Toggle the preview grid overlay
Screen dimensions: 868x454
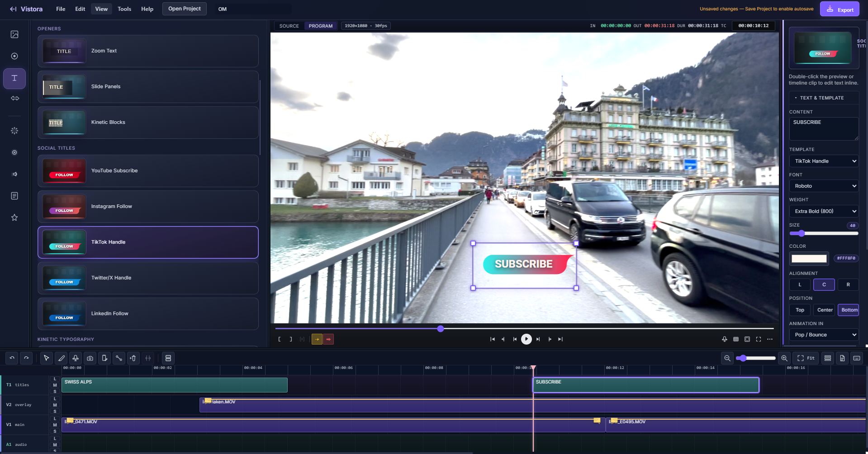point(736,339)
